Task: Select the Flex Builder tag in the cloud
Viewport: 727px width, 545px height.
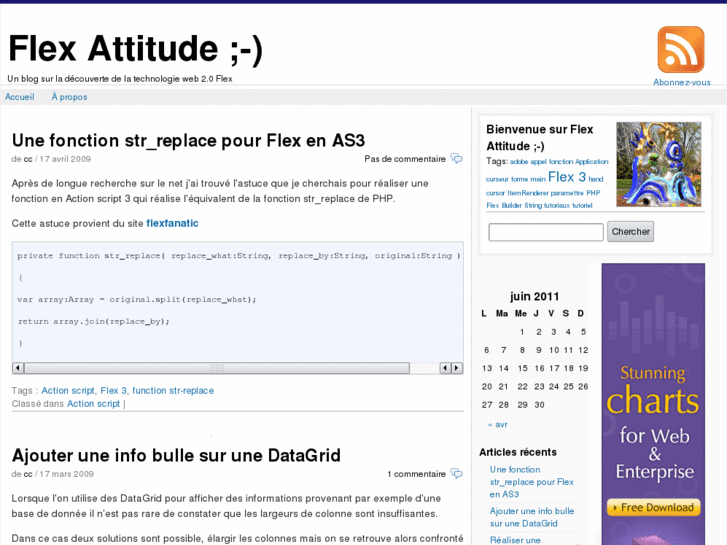Action: [504, 205]
